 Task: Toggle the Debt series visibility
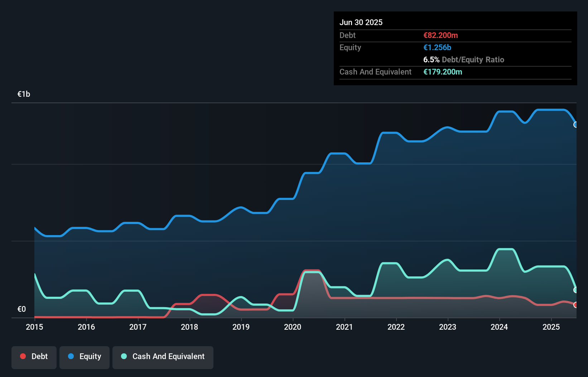click(34, 357)
